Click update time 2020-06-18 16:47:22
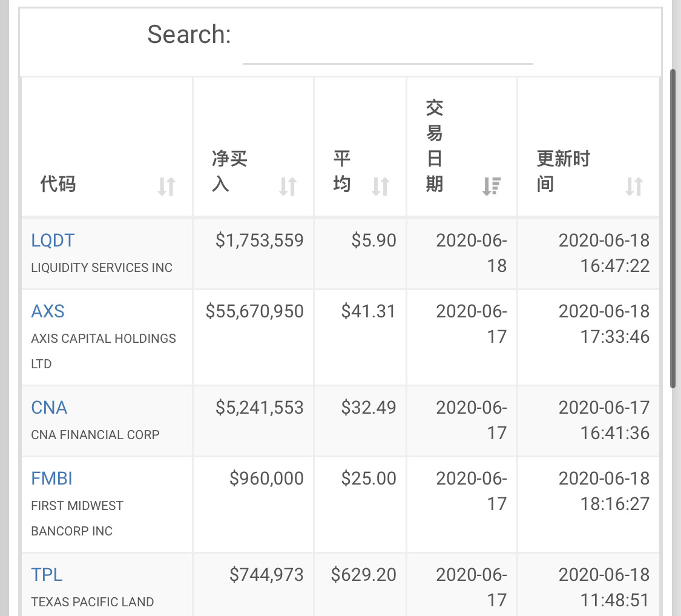Viewport: 681px width, 616px height. [x=604, y=253]
